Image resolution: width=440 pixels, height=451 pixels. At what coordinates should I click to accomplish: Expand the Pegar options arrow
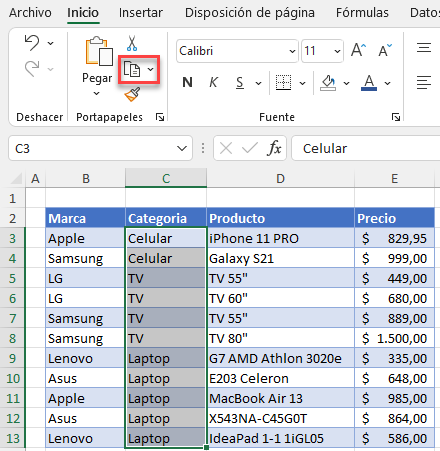click(x=96, y=93)
